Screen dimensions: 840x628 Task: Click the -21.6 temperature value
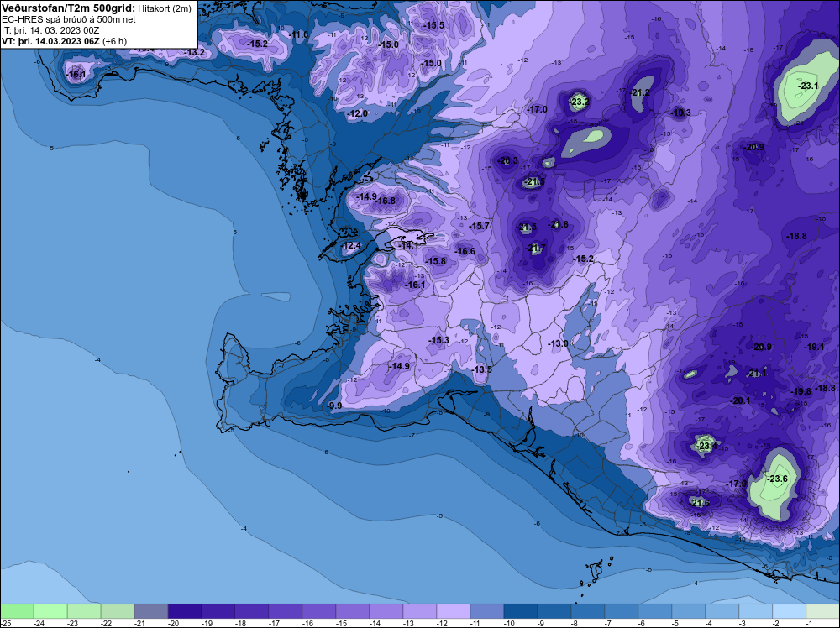700,503
